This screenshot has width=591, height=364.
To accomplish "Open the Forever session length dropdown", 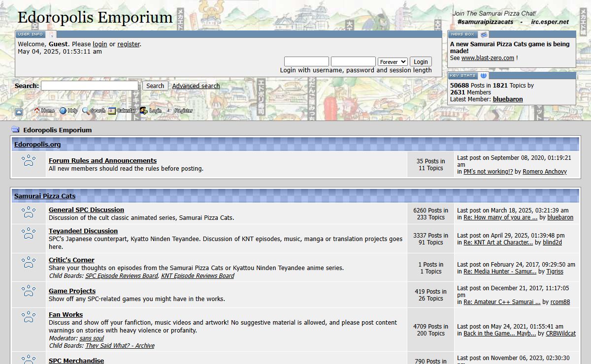I will pos(393,61).
